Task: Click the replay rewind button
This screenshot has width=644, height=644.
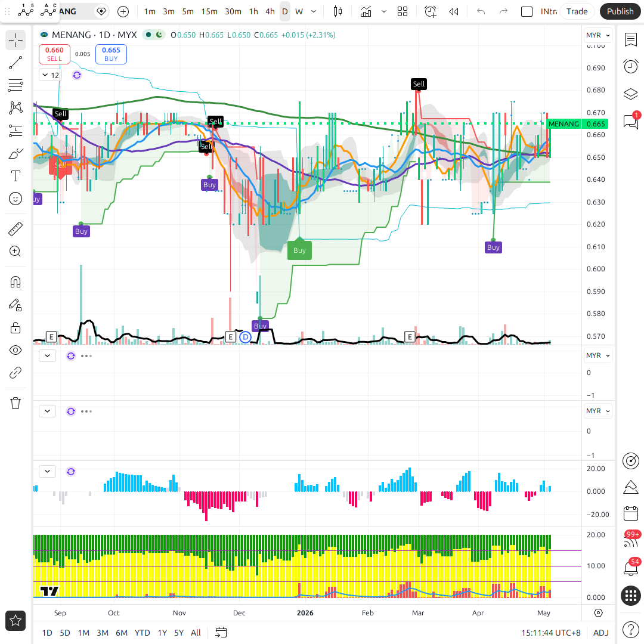Action: (x=453, y=11)
